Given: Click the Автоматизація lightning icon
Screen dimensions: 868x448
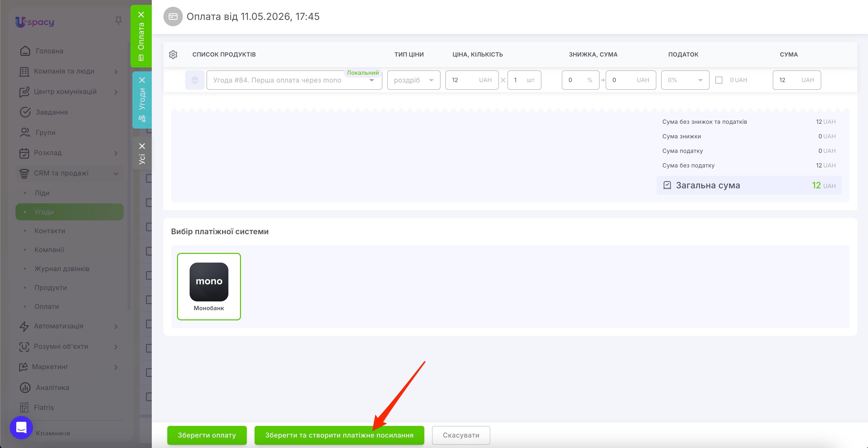Looking at the screenshot, I should point(24,327).
